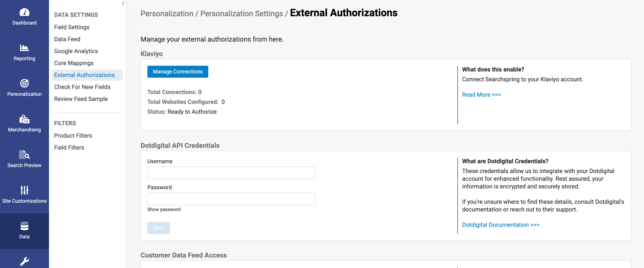Open Field Settings menu item
Image resolution: width=644 pixels, height=268 pixels.
point(72,27)
